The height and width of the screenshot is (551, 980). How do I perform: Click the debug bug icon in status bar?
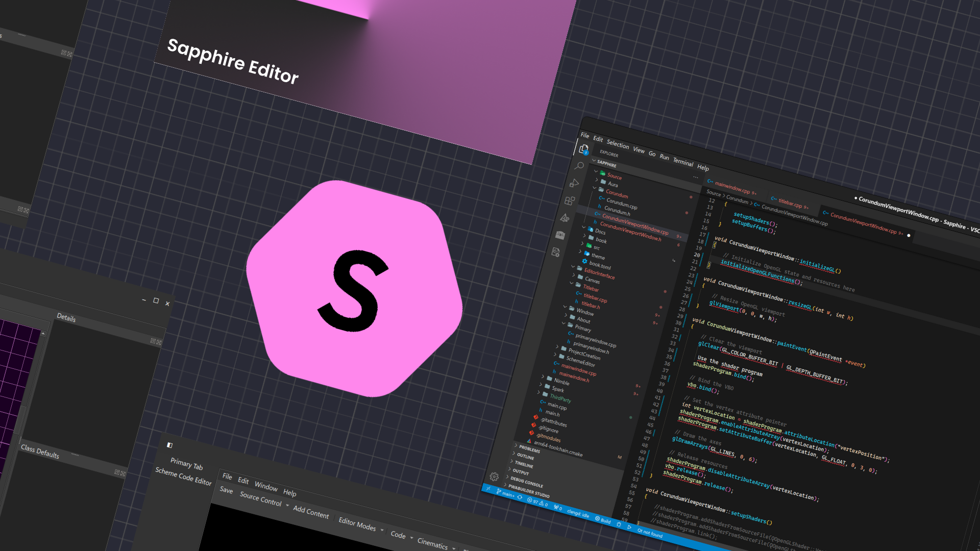619,524
